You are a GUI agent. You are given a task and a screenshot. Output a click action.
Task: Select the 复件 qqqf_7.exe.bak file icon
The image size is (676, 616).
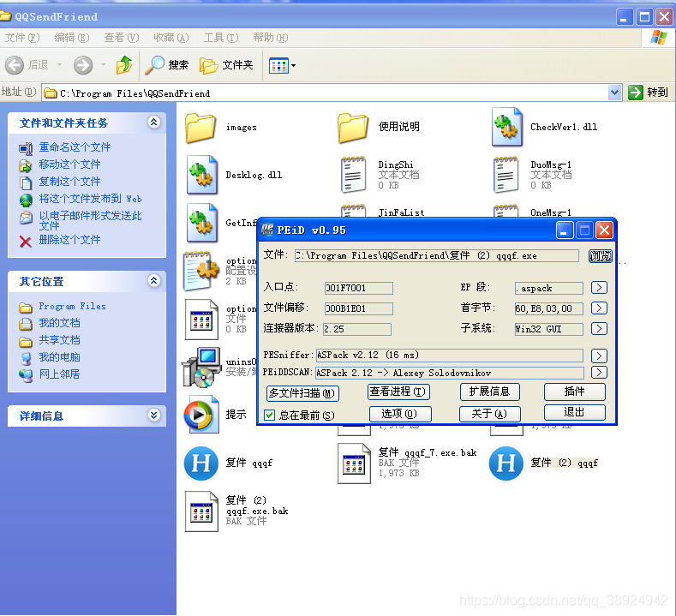[x=354, y=463]
